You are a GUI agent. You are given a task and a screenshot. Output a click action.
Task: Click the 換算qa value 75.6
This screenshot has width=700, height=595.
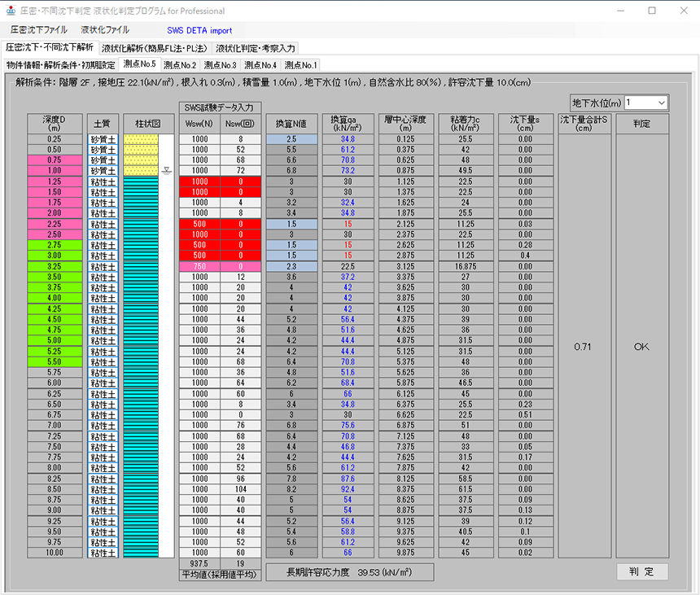coord(348,426)
